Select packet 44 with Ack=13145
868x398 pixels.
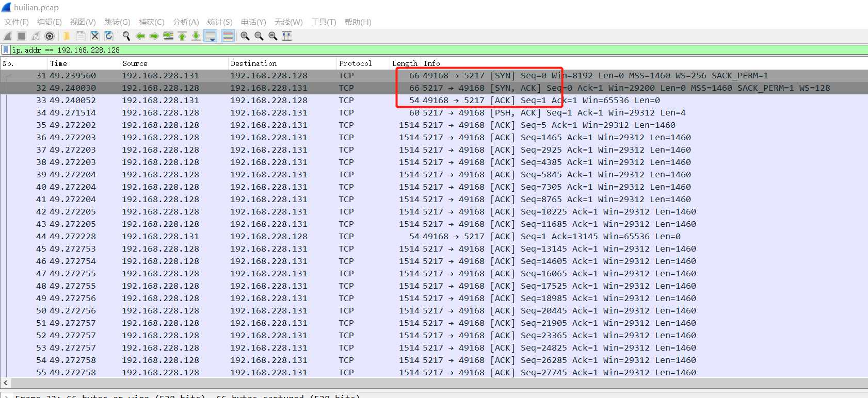[434, 237]
